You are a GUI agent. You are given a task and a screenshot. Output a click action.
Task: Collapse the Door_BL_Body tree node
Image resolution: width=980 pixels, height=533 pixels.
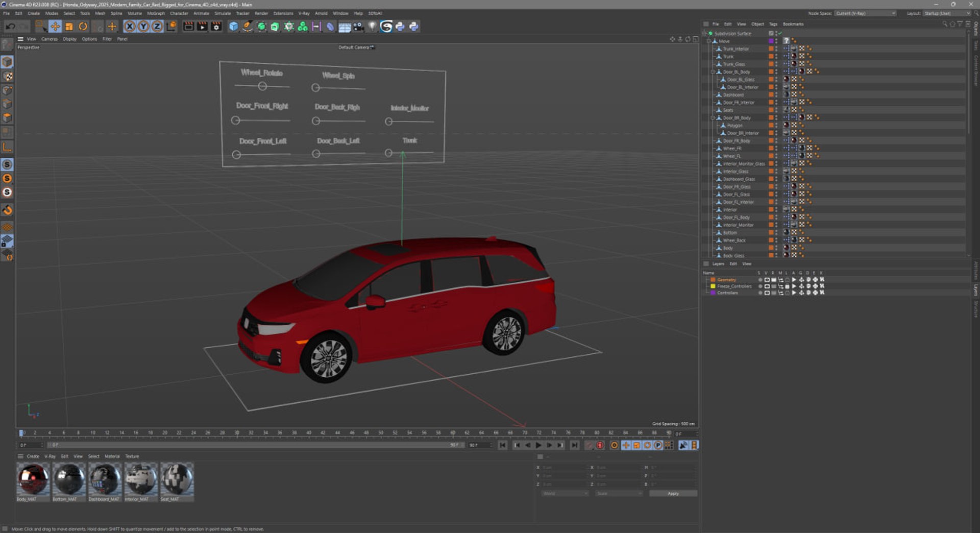pyautogui.click(x=713, y=72)
